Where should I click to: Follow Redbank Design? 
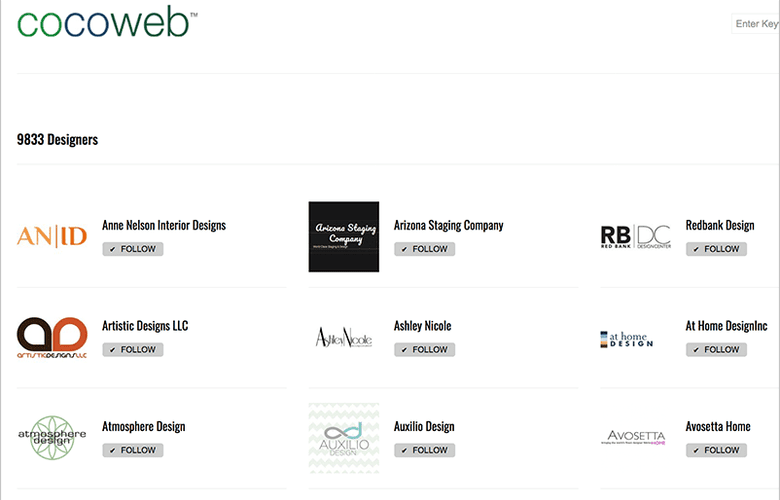point(716,249)
